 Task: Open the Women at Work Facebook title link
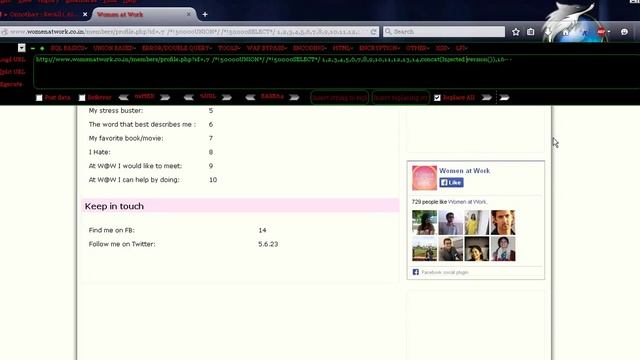point(464,171)
